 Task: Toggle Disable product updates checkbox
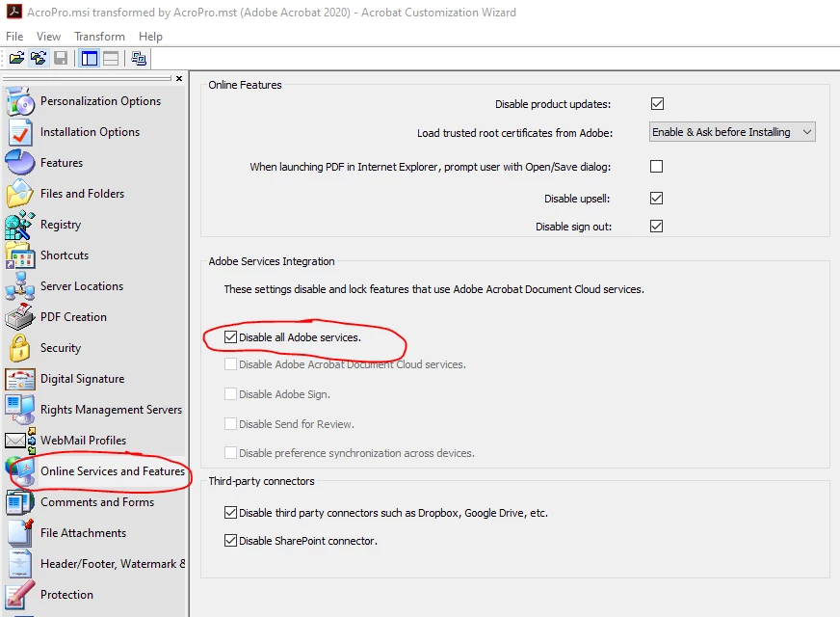pos(657,103)
